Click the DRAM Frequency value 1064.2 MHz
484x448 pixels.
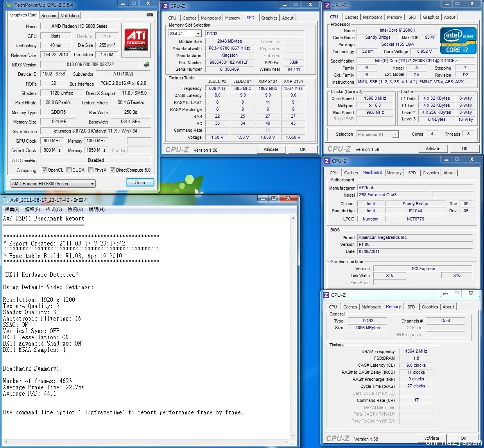click(416, 351)
